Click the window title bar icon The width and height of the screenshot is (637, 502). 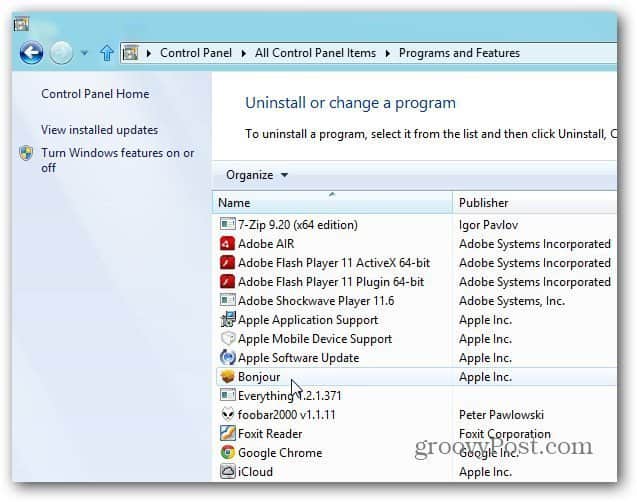[21, 24]
